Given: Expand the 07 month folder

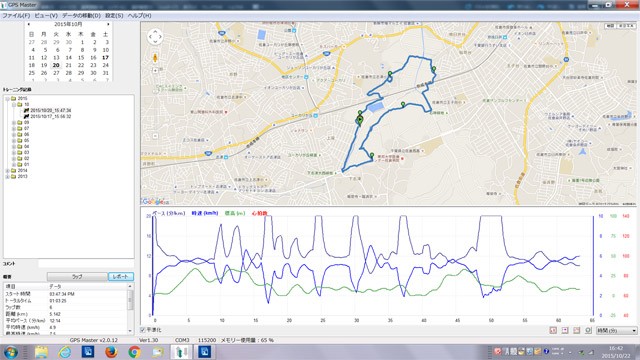Looking at the screenshot, I should click(x=14, y=129).
